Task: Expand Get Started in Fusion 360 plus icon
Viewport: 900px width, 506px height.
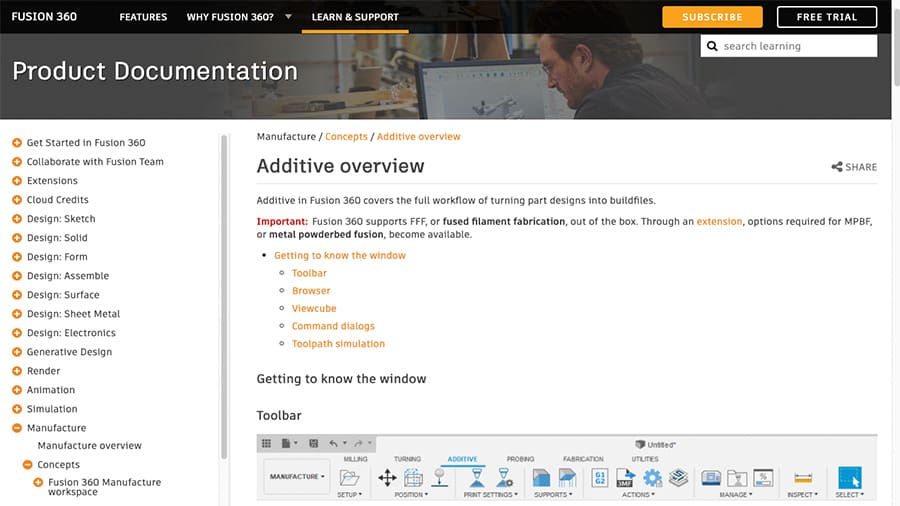Action: tap(17, 142)
